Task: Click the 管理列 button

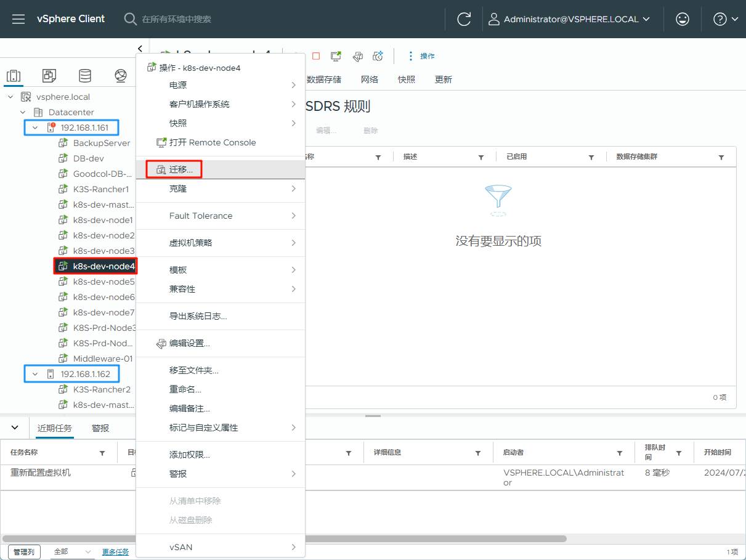Action: tap(24, 551)
